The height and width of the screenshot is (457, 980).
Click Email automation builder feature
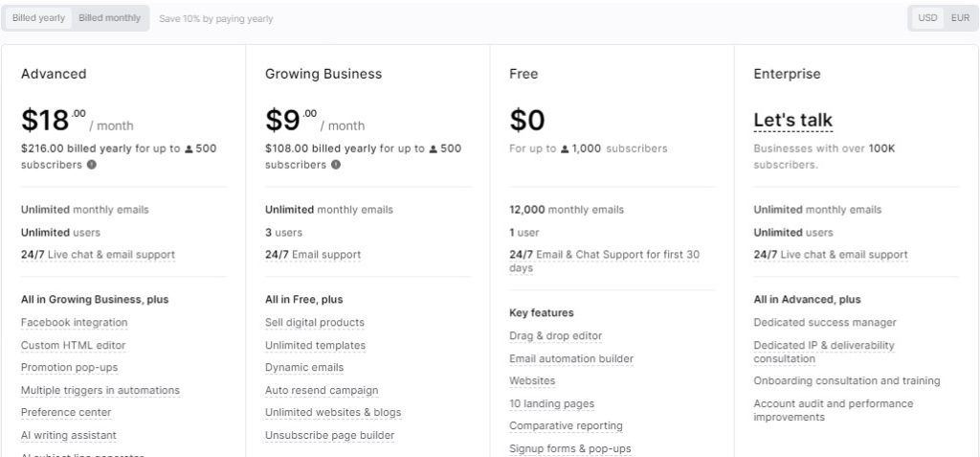point(571,358)
